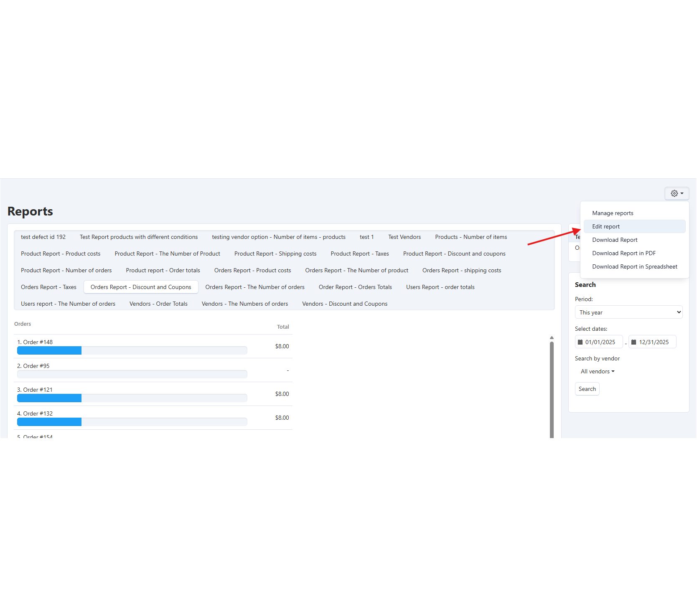This screenshot has width=697, height=616.
Task: Switch to Orders Report - Taxes tab
Action: pyautogui.click(x=48, y=287)
